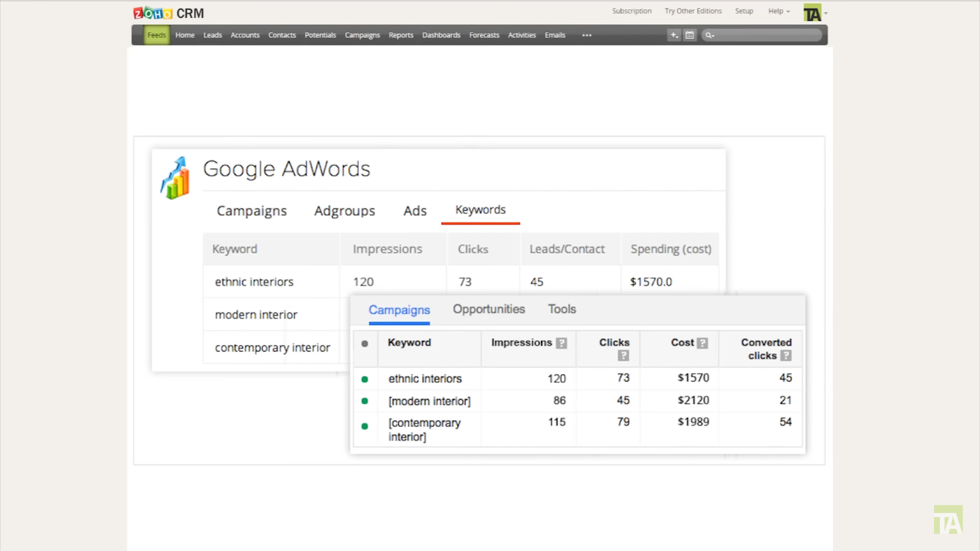
Task: Open the Accounts module
Action: coord(245,35)
